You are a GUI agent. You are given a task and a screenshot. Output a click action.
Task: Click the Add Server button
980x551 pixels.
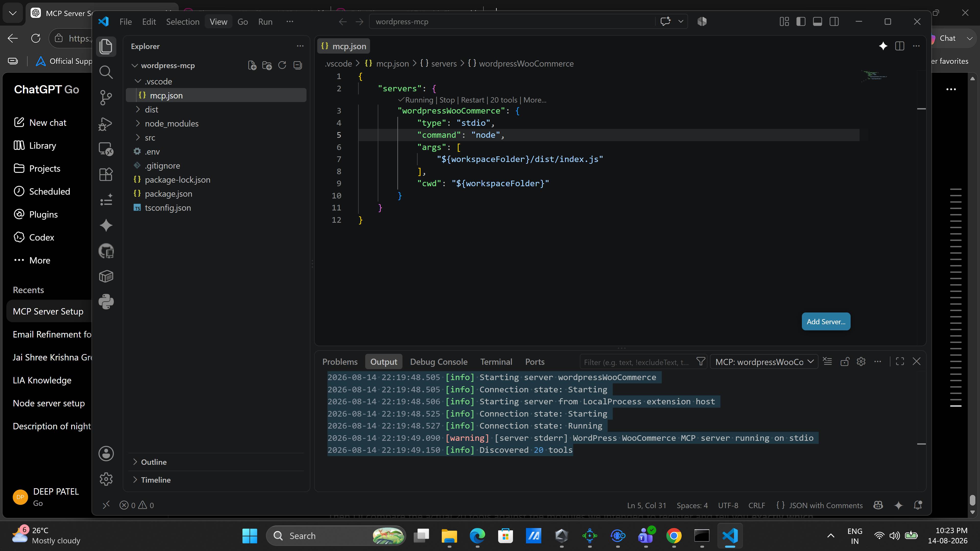coord(826,322)
